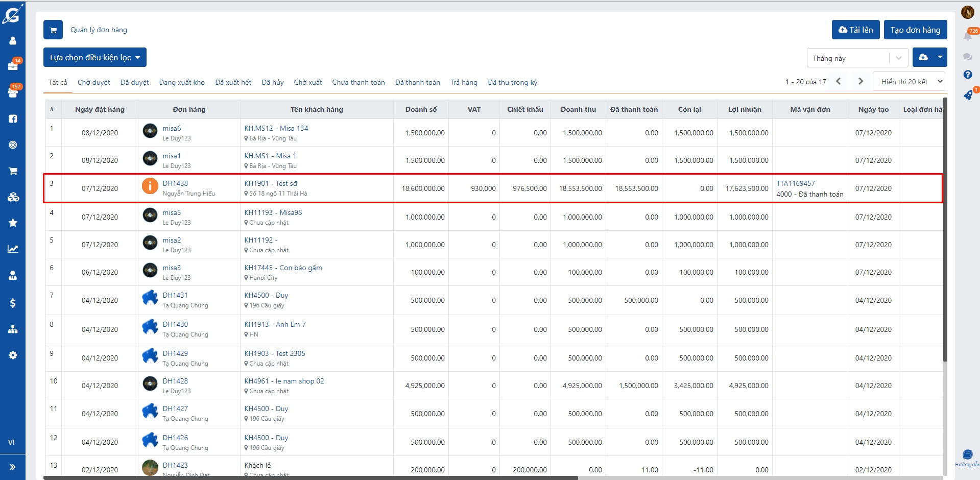Open the shopping cart icon in left sidebar

[13, 171]
